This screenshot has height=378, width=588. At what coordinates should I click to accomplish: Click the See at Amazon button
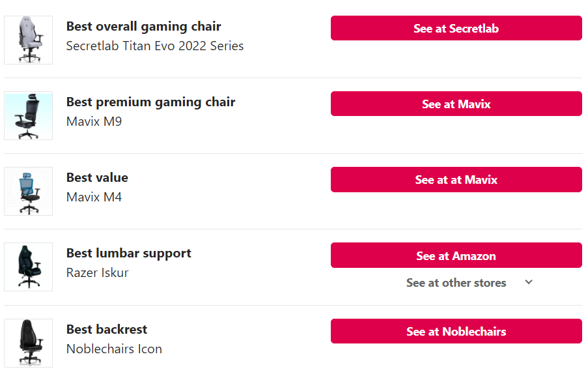[456, 255]
